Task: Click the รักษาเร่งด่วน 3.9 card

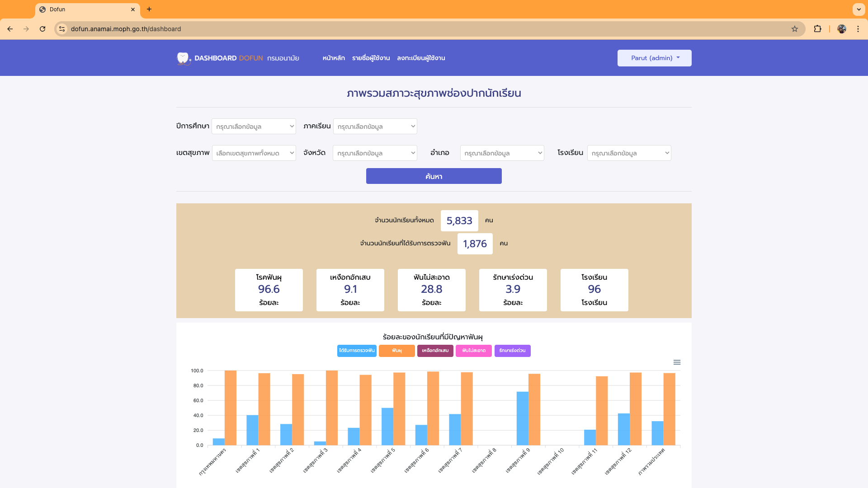Action: click(x=513, y=290)
